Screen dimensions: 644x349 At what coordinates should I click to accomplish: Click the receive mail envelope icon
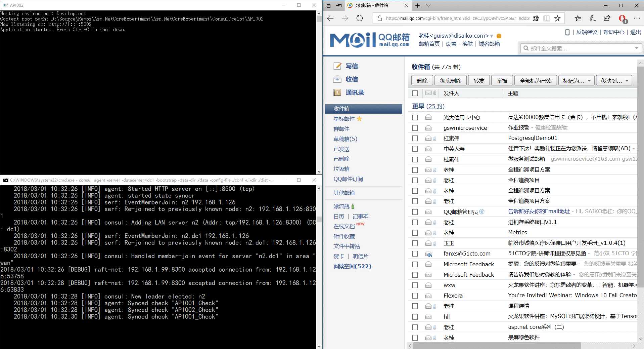tap(337, 79)
